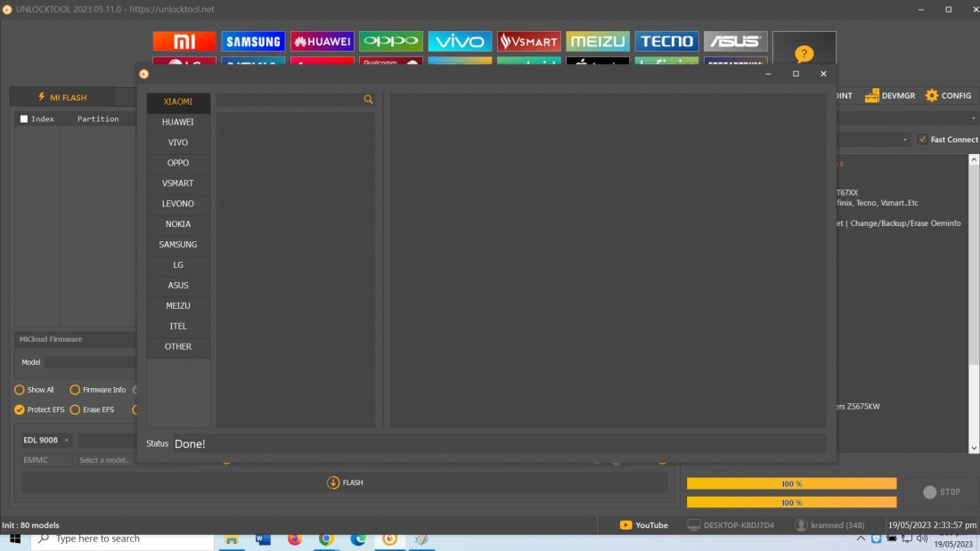
Task: Choose the Tecno brand logo
Action: coord(666,41)
